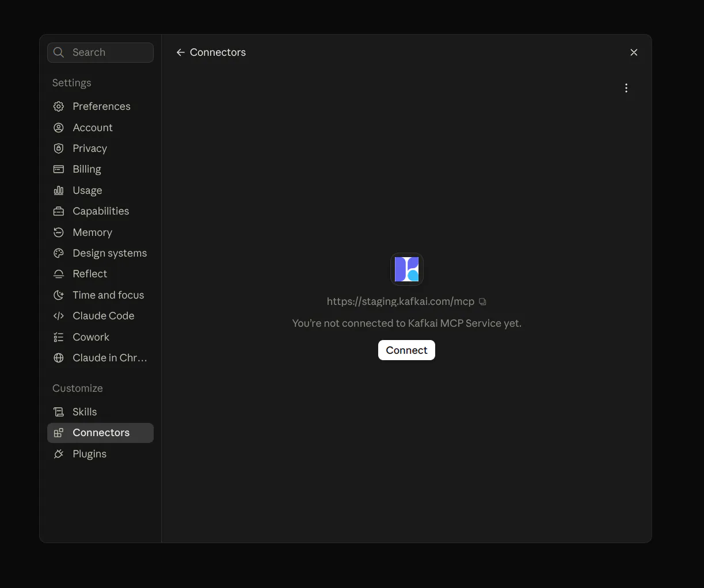Click the Claude Code brackets icon
The image size is (704, 588).
(x=59, y=316)
